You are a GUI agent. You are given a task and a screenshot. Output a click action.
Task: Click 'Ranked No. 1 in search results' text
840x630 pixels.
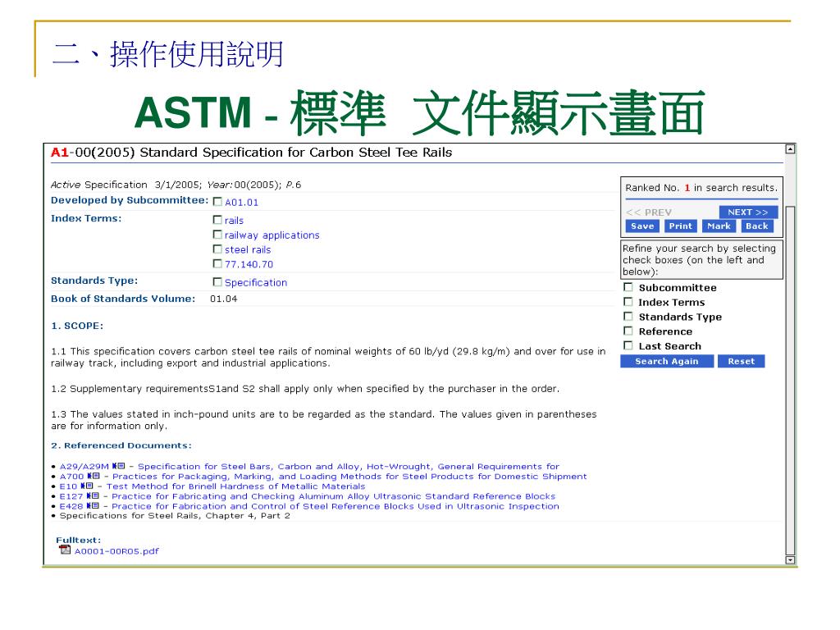click(701, 188)
